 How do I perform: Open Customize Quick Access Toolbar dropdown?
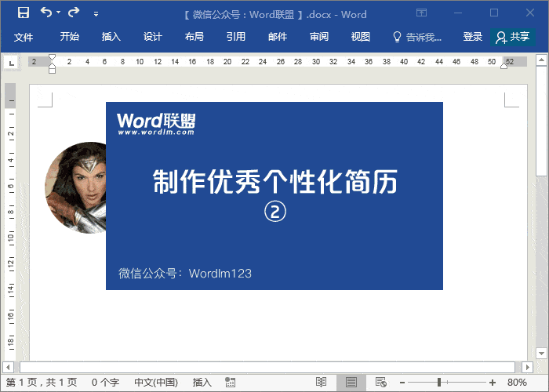[x=96, y=14]
